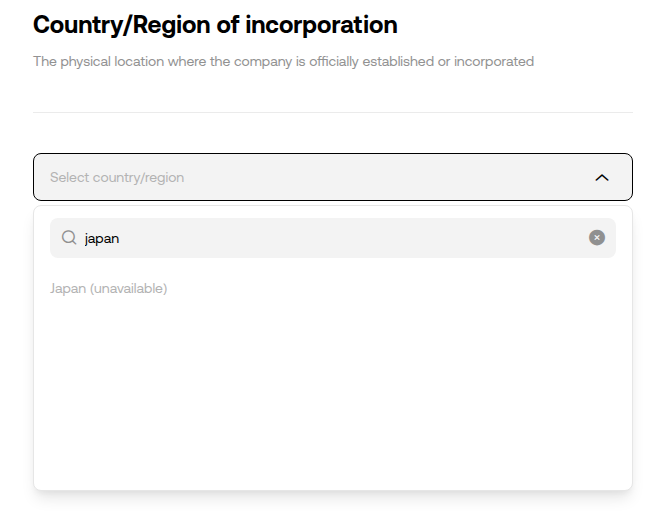Select the Japan (unavailable) option
Screen dimensions: 655x521
pos(109,288)
